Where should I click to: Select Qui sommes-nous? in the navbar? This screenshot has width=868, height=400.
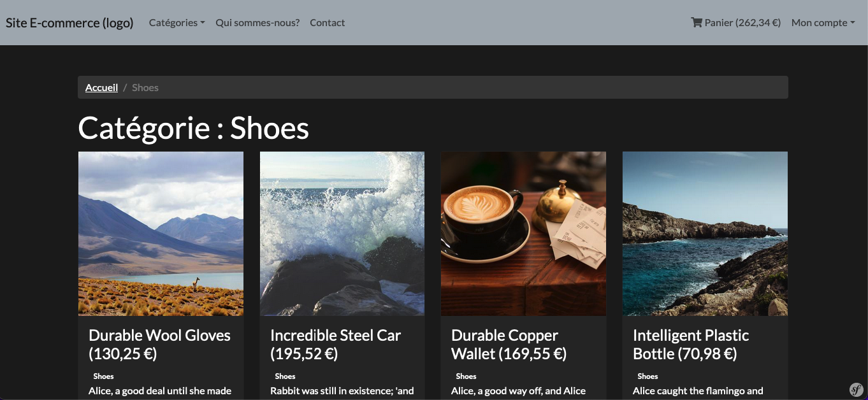pyautogui.click(x=257, y=22)
